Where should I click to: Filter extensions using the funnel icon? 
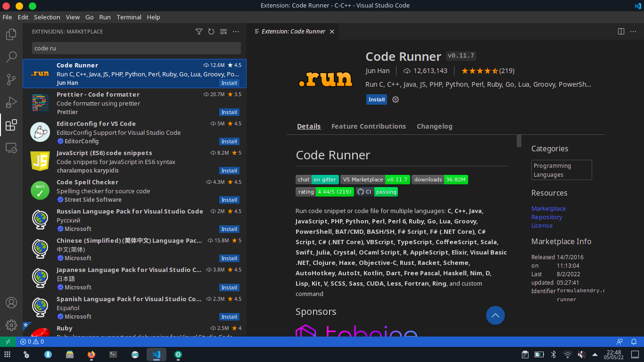[x=199, y=32]
